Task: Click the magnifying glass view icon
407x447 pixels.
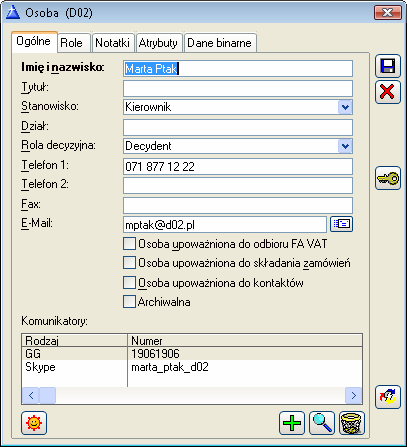Action: (x=322, y=423)
